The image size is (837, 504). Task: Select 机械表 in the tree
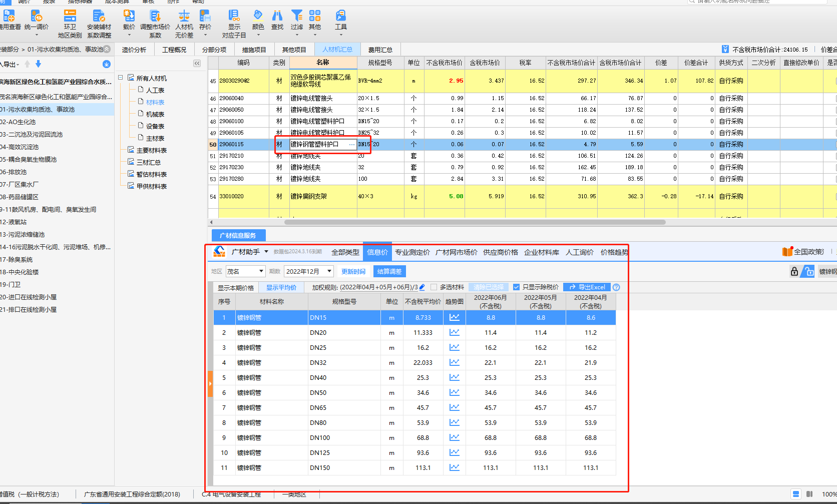(155, 114)
